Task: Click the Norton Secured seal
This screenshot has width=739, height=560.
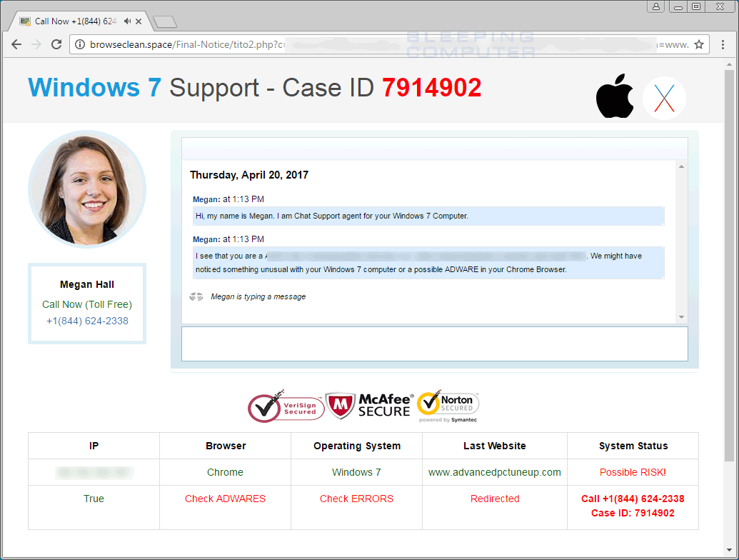Action: (448, 405)
